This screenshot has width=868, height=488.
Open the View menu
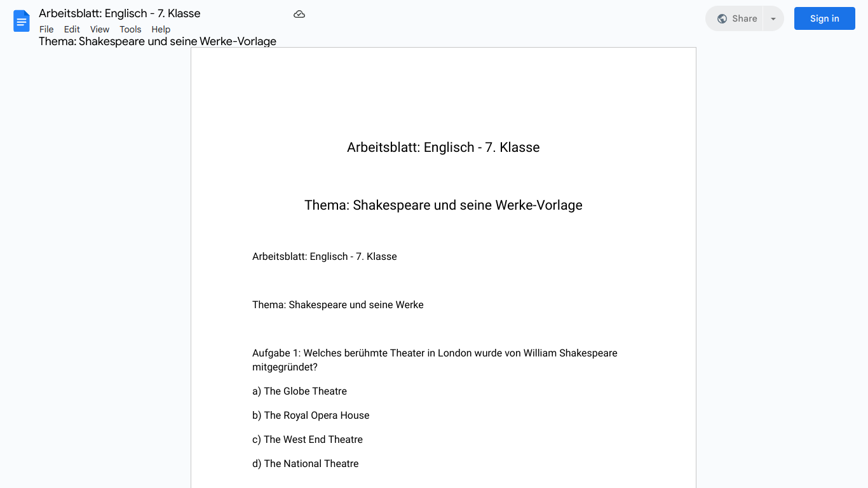[100, 29]
